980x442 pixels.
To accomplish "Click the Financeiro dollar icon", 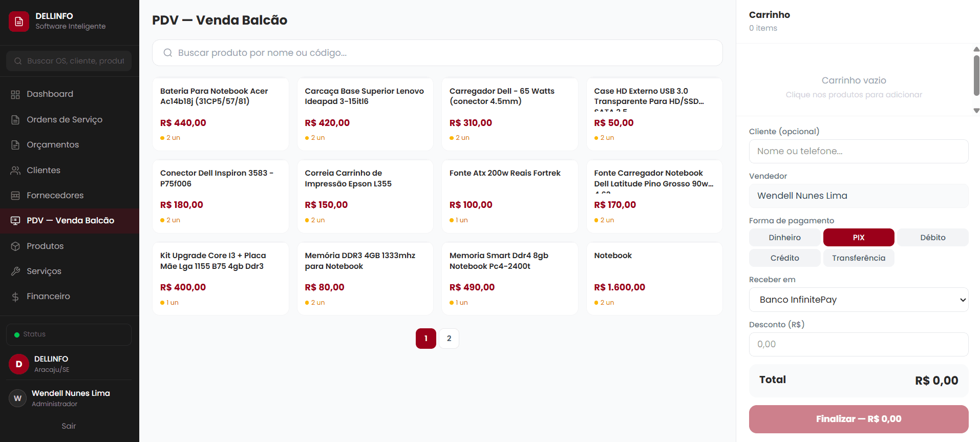I will coord(15,297).
